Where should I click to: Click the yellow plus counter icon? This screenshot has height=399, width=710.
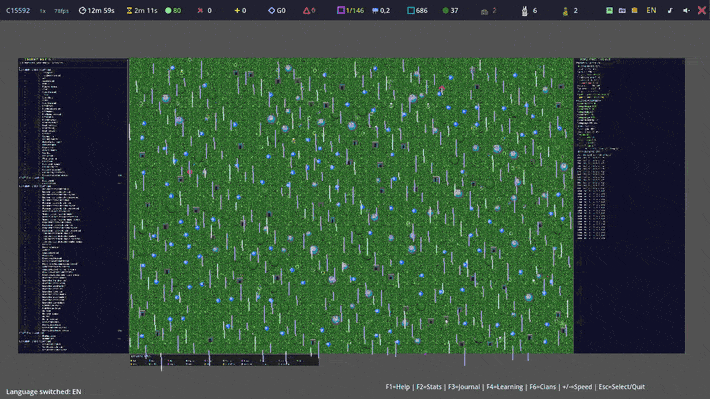pos(237,10)
